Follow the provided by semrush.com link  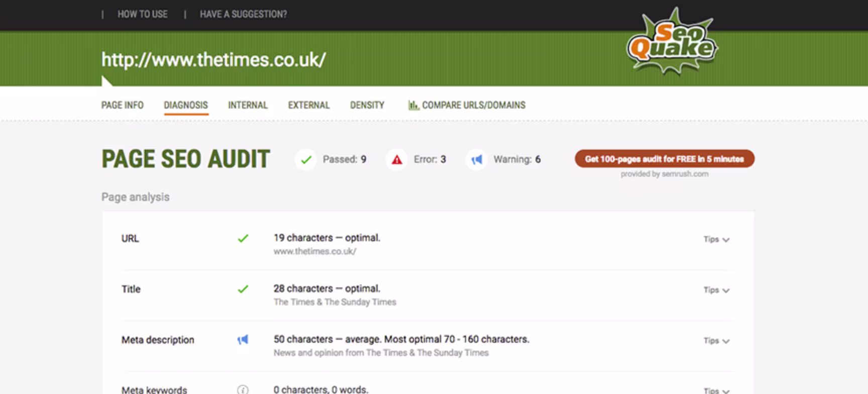[x=665, y=174]
